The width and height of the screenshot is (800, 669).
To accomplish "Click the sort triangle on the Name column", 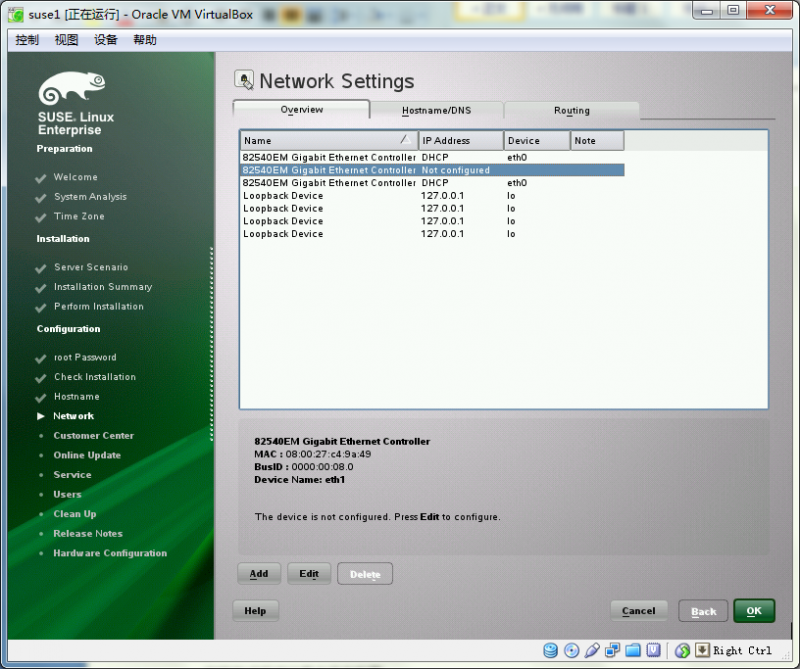I will coord(402,140).
